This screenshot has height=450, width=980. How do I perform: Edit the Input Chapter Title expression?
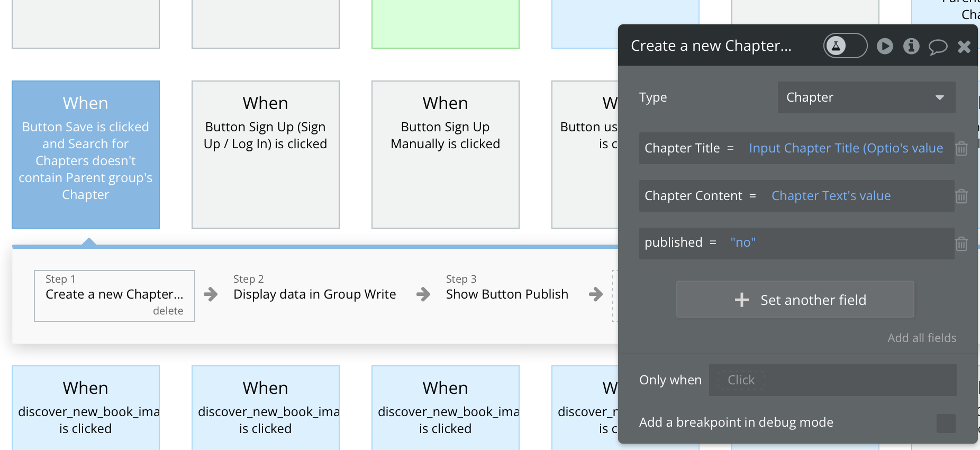(846, 148)
